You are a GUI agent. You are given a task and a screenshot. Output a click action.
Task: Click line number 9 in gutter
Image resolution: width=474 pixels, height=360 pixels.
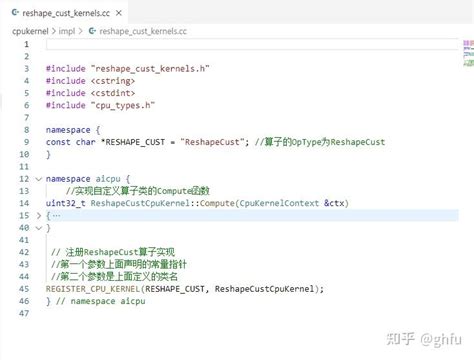coord(27,142)
